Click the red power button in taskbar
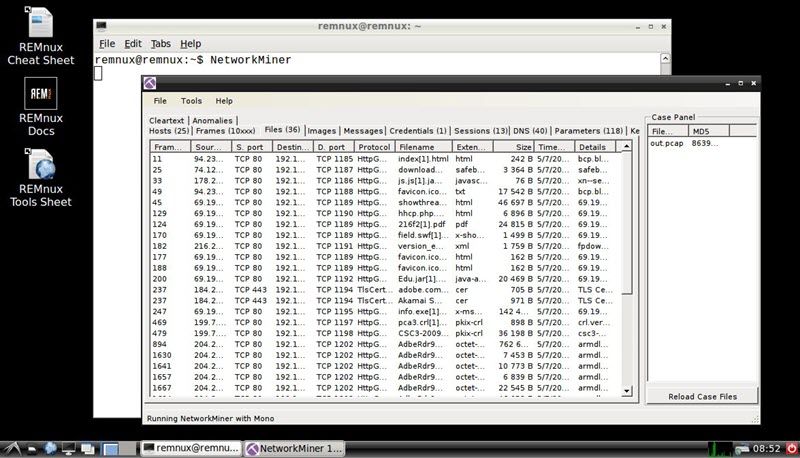This screenshot has width=800, height=458. pyautogui.click(x=792, y=449)
